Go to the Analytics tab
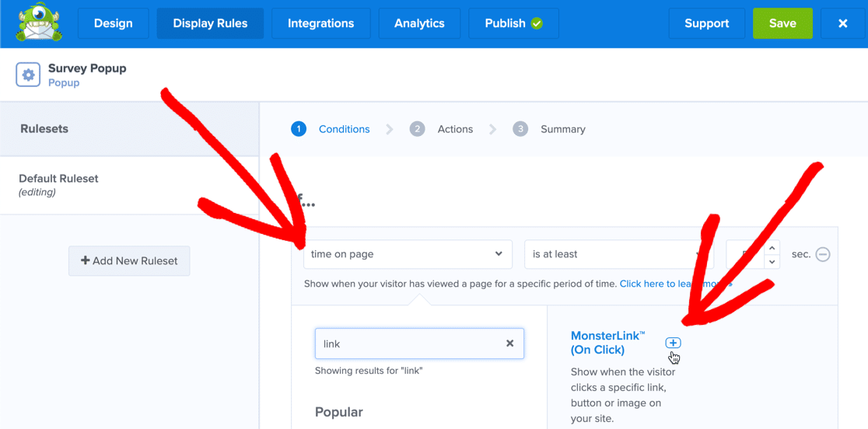This screenshot has width=868, height=429. (419, 23)
